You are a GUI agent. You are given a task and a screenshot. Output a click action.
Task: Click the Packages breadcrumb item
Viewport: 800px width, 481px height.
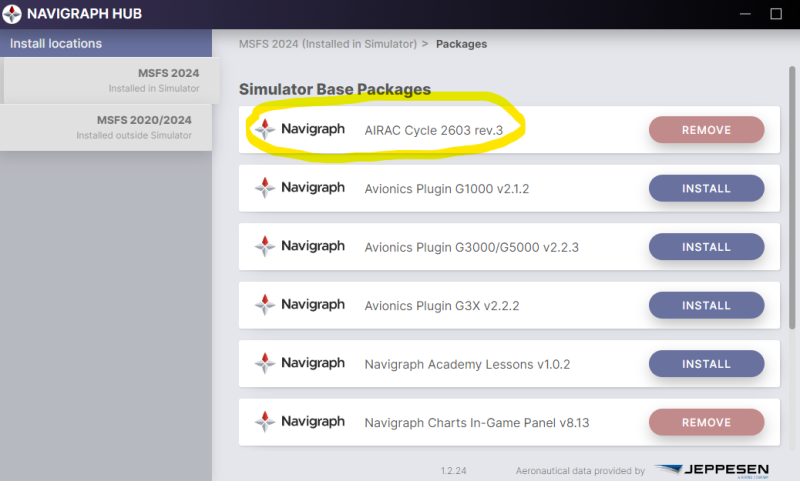(461, 44)
